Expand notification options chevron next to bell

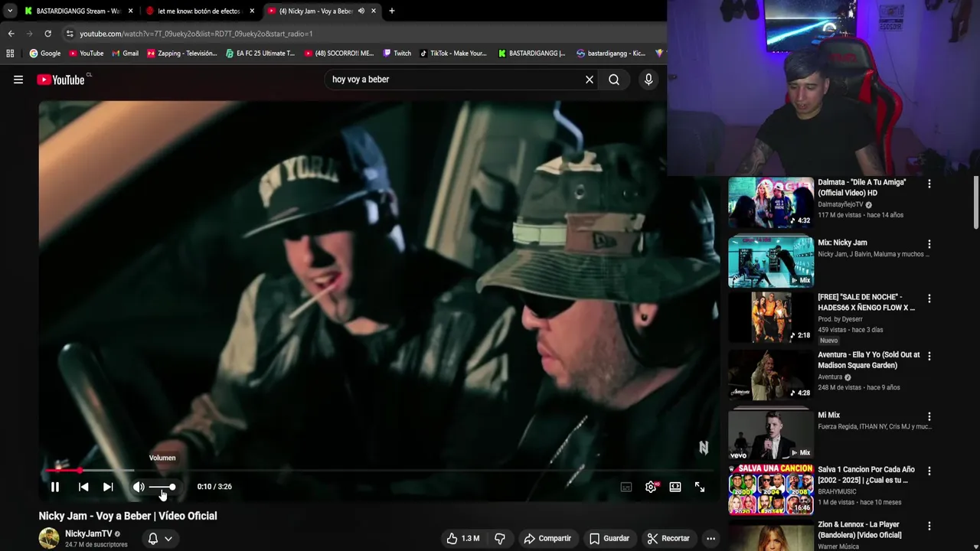pos(168,538)
